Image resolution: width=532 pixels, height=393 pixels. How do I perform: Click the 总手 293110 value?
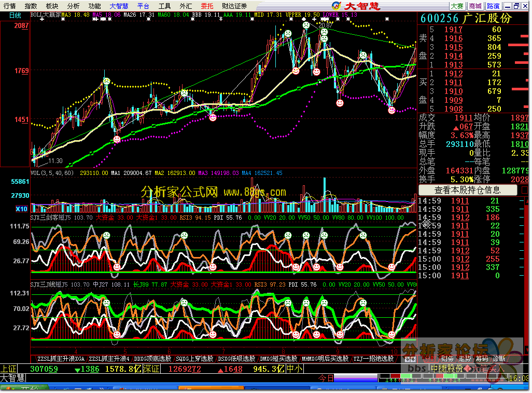click(x=460, y=144)
